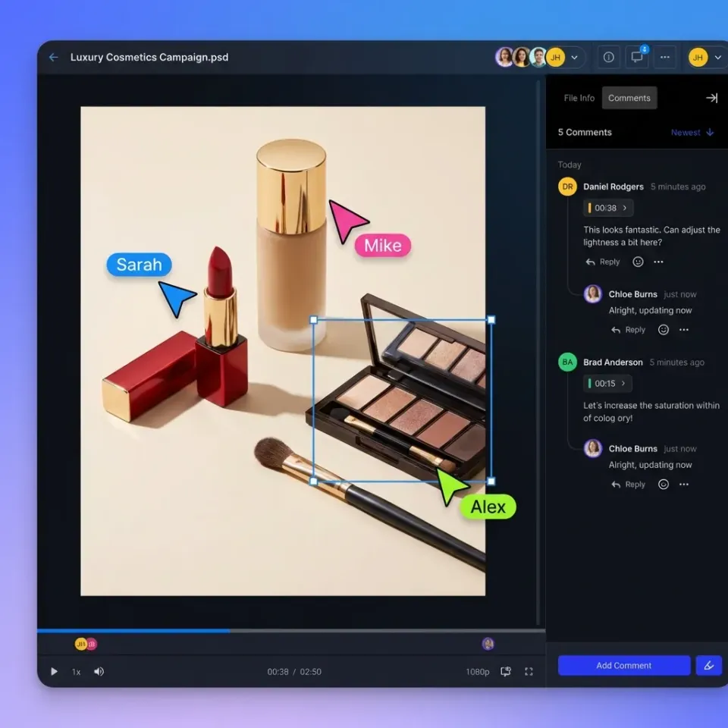
Task: Select the Comments tab
Action: [629, 97]
